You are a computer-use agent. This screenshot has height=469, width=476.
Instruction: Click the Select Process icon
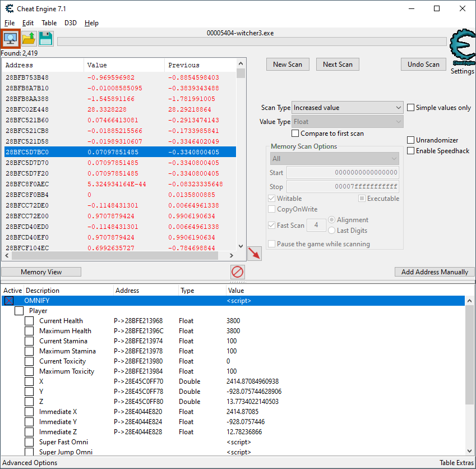coord(11,38)
